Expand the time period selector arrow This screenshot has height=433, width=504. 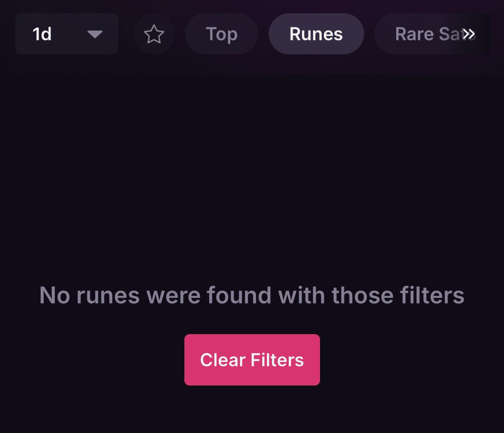(x=95, y=34)
